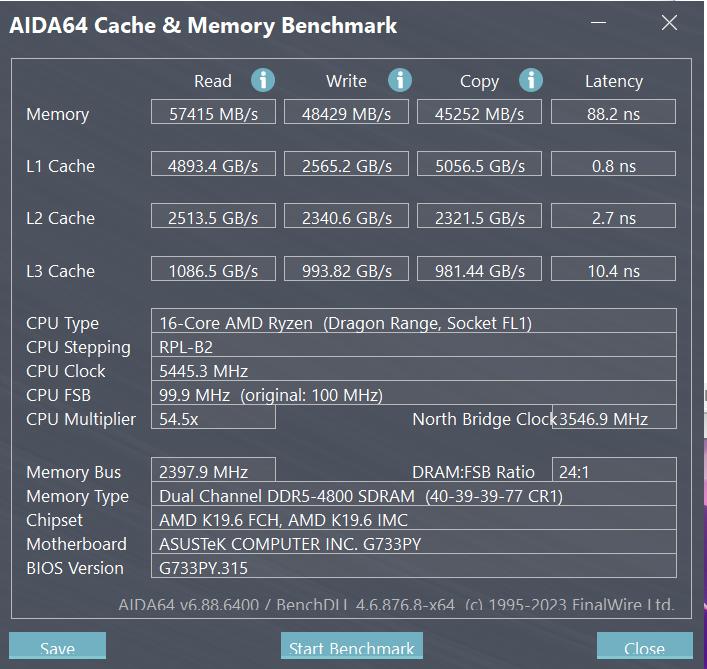
Task: Select the Memory latency value 88.2 ns
Action: coord(613,112)
